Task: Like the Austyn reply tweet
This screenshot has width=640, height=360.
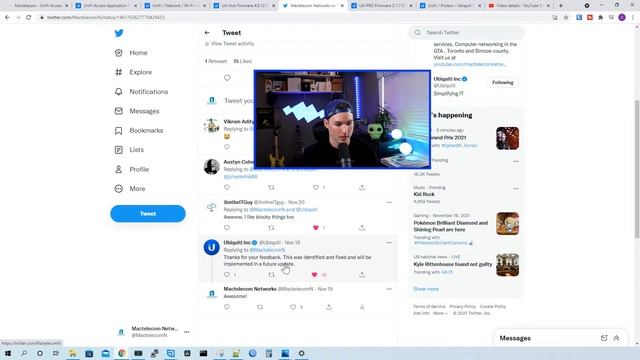Action: click(316, 187)
